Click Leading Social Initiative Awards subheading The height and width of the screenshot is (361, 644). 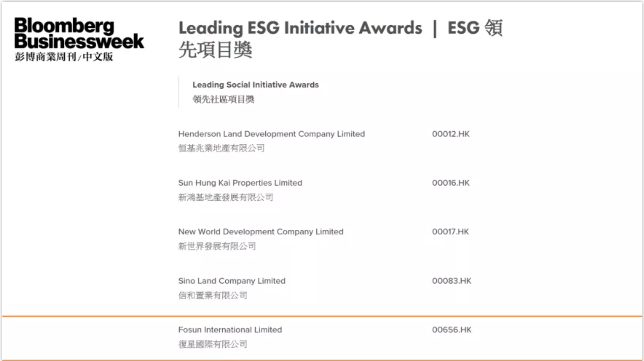point(256,85)
